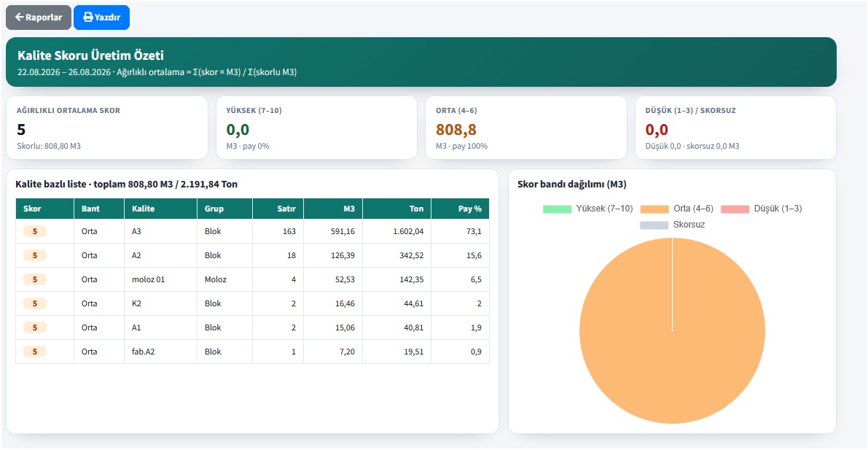The height and width of the screenshot is (450, 868).
Task: Click the Skorsuz legend color swatch
Action: click(x=654, y=225)
